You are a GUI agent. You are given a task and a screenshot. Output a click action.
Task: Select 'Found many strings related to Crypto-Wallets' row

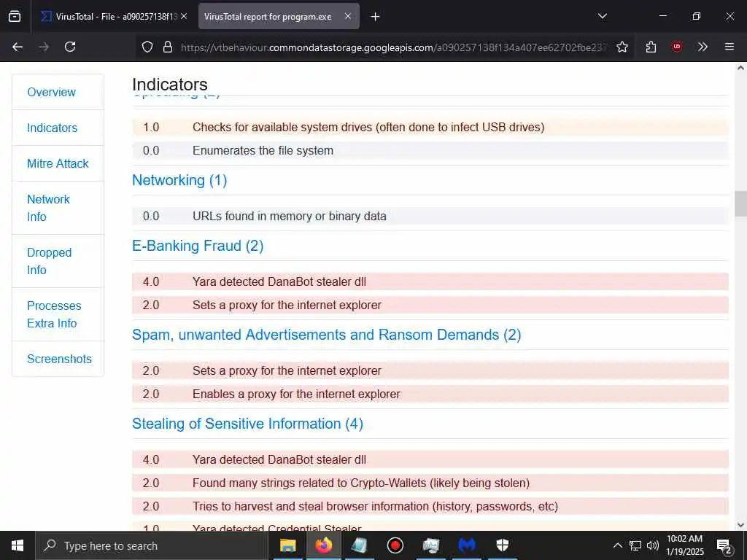point(430,483)
